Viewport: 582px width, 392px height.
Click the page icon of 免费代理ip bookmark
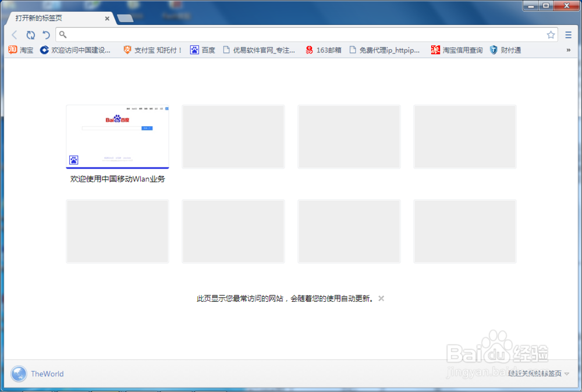point(353,49)
